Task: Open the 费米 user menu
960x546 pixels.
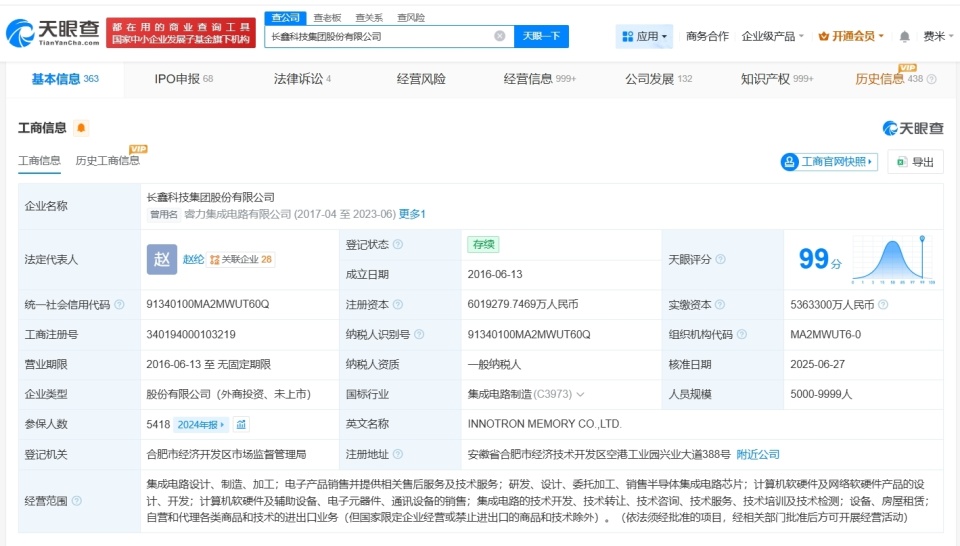Action: click(938, 37)
